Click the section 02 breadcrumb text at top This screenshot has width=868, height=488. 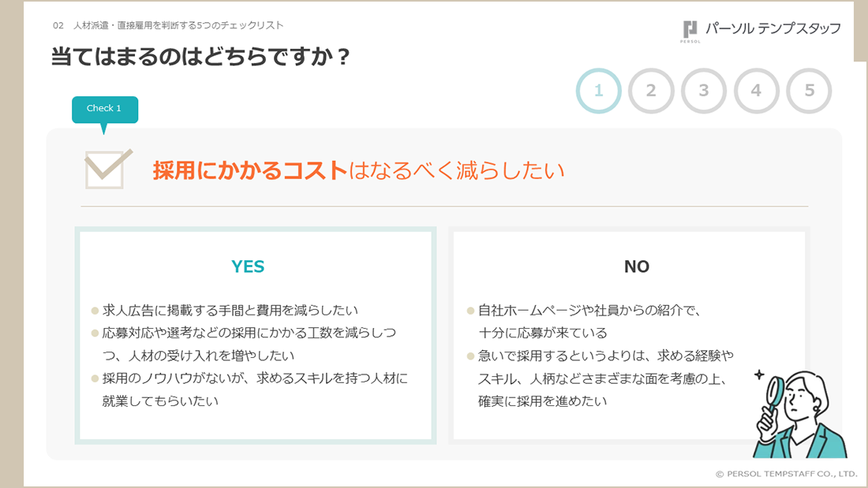click(168, 25)
